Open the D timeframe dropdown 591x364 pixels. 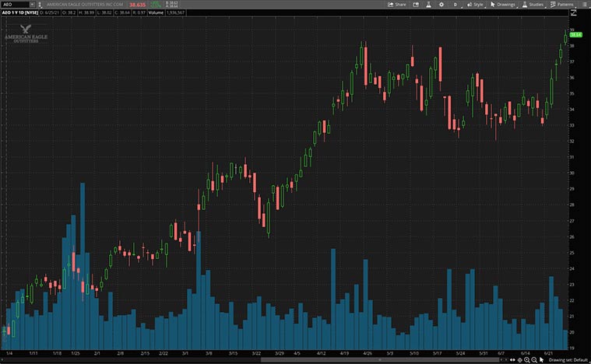pyautogui.click(x=456, y=5)
